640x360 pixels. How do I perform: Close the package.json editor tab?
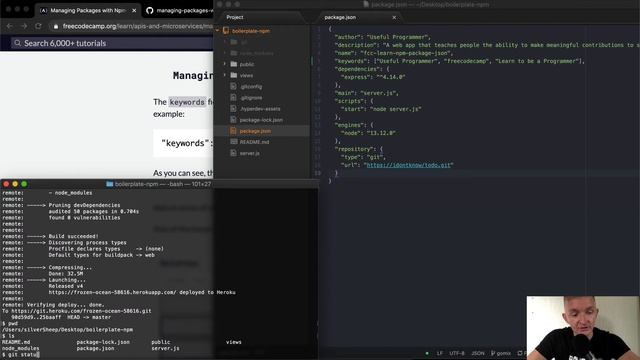[394, 17]
